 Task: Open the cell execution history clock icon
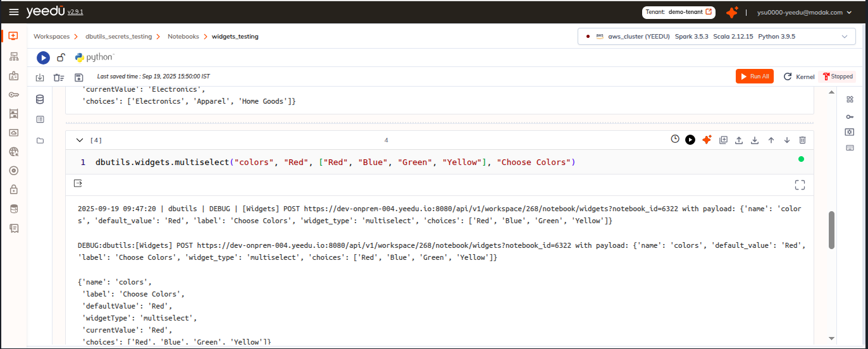click(x=675, y=140)
